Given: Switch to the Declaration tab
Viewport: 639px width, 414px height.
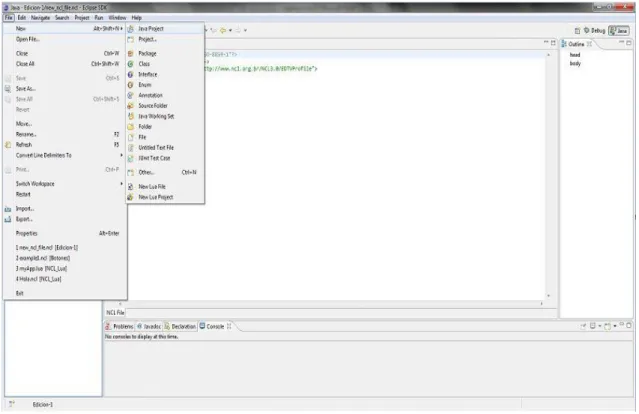Looking at the screenshot, I should [180, 326].
